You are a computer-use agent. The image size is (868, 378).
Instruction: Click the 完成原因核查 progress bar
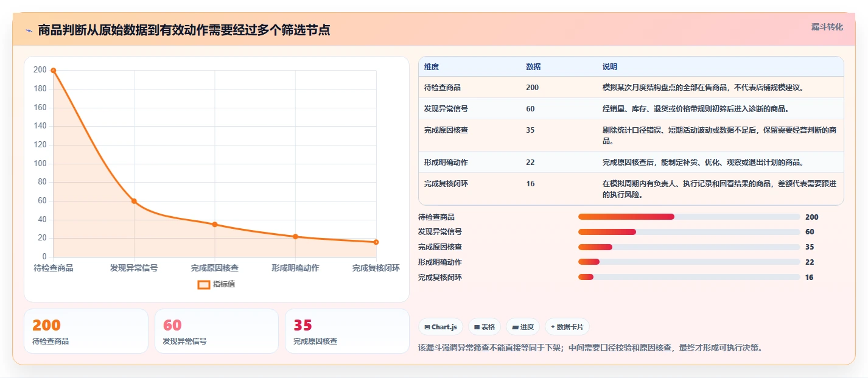tap(689, 247)
